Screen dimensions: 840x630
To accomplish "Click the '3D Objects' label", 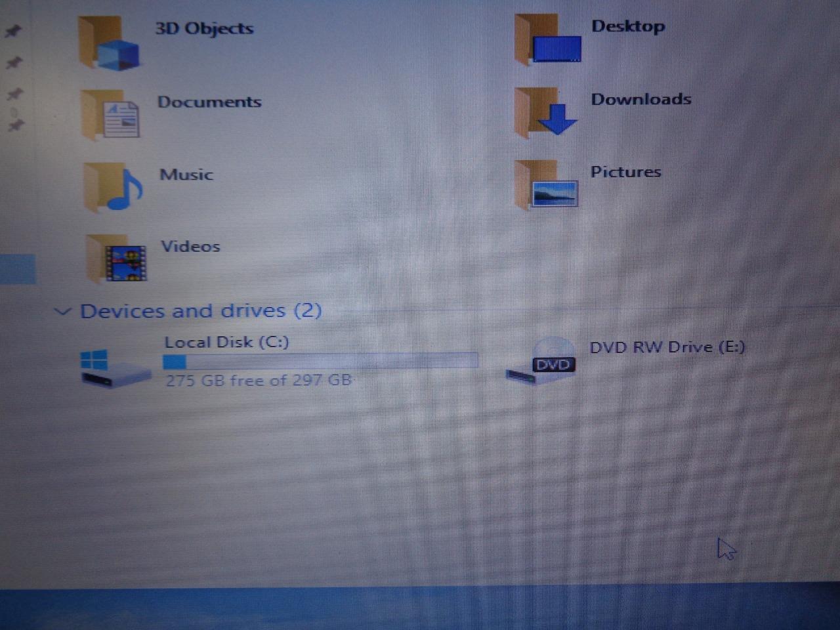I will (x=204, y=28).
